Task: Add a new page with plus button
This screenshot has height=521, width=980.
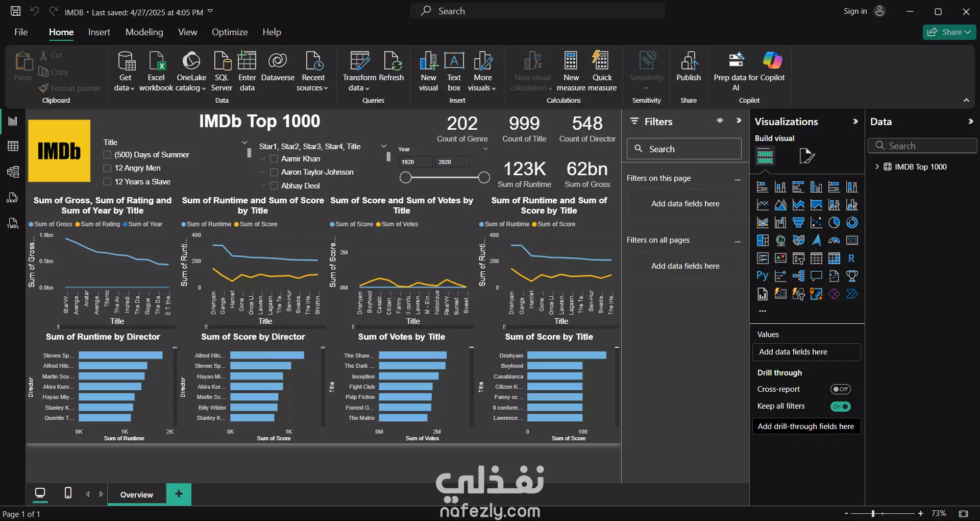Action: 179,494
